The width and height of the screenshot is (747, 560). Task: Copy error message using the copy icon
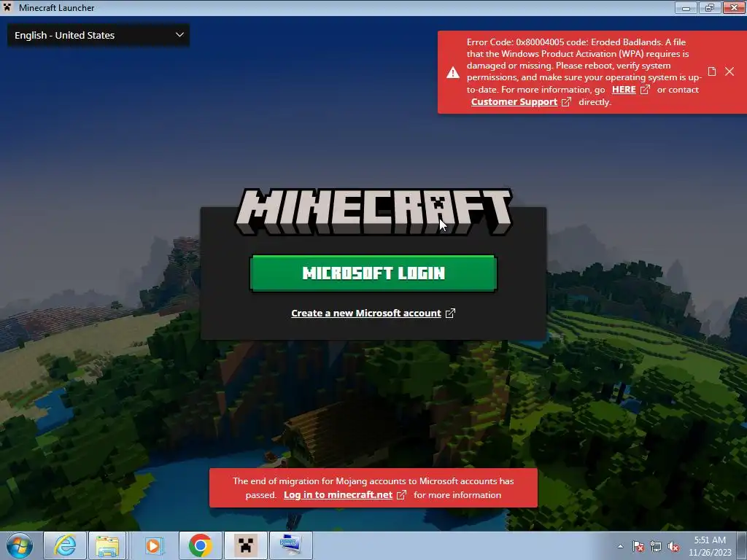pos(712,71)
